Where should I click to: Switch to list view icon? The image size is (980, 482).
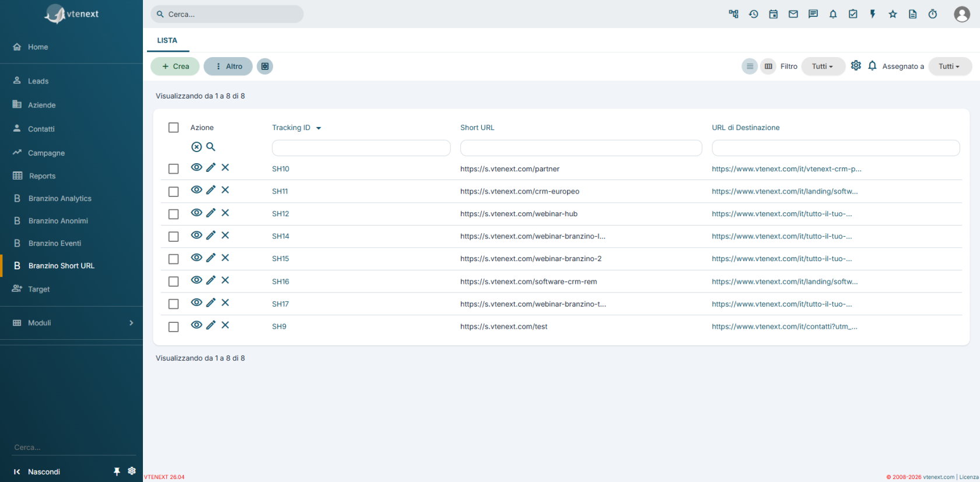point(750,66)
